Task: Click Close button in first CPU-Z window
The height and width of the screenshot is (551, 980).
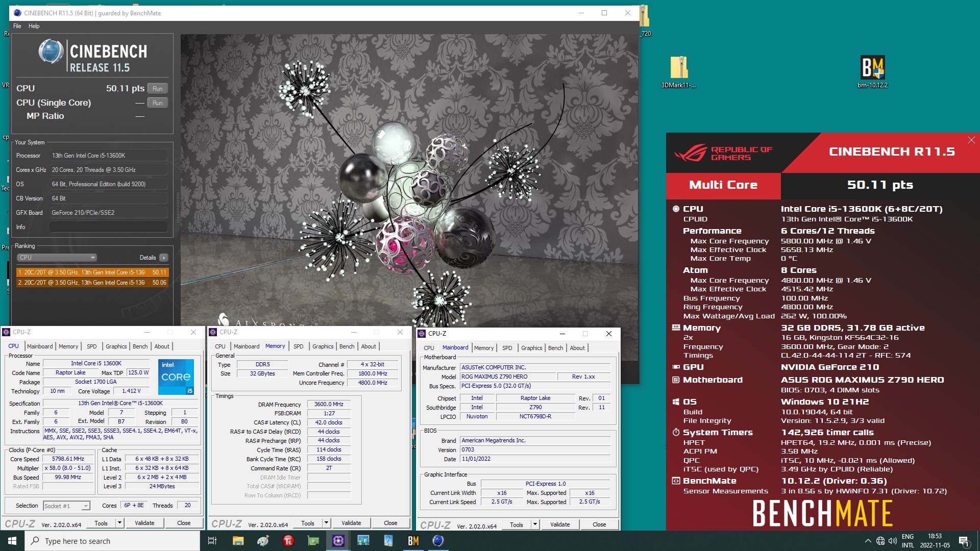Action: pyautogui.click(x=184, y=523)
